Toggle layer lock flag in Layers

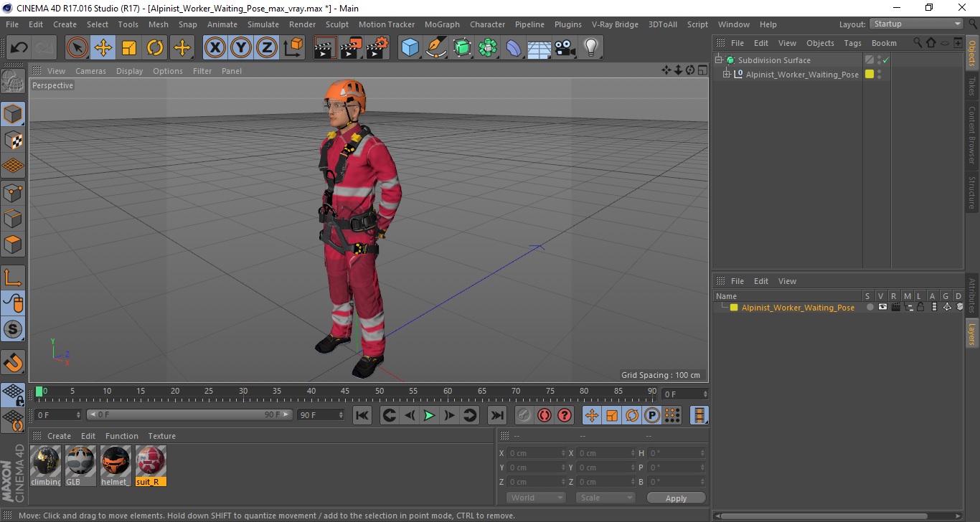(920, 307)
